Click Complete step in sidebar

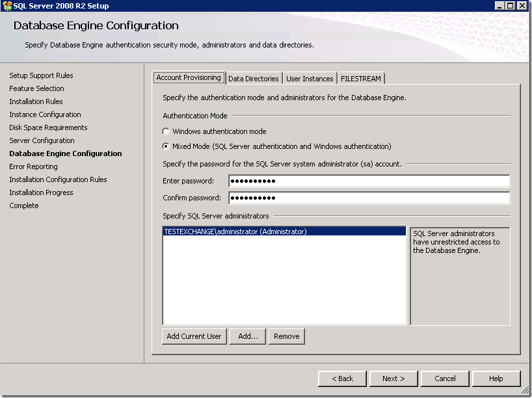point(24,206)
